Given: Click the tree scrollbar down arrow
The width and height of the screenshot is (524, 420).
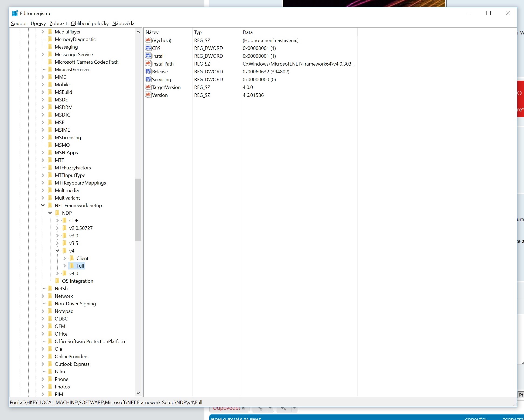Looking at the screenshot, I should click(138, 393).
